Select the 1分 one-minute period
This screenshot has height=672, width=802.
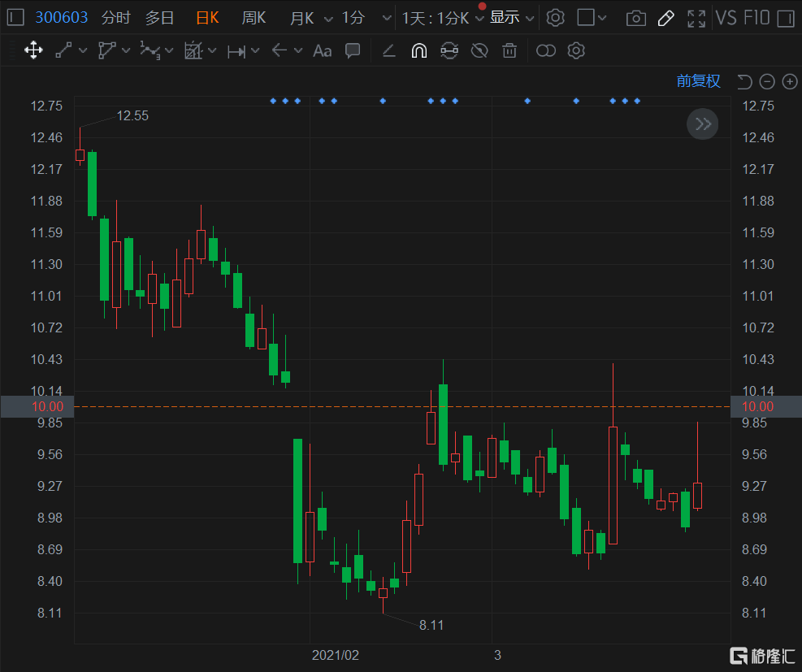point(353,18)
